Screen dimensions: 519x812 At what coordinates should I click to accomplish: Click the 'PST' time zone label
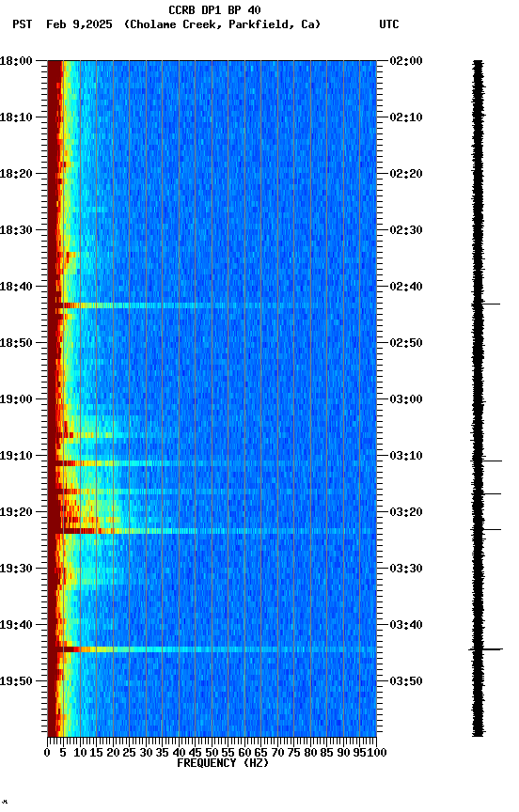(23, 24)
